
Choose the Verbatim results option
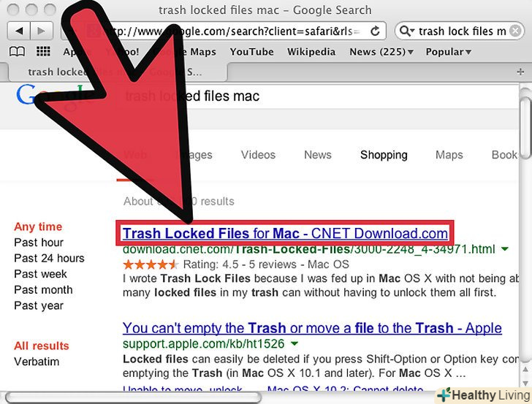(37, 362)
